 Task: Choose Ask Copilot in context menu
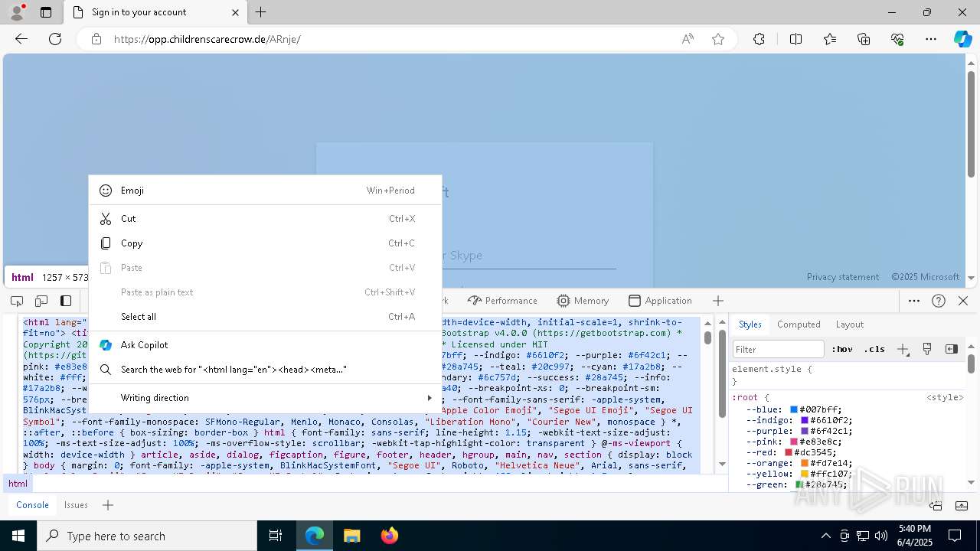click(x=265, y=345)
